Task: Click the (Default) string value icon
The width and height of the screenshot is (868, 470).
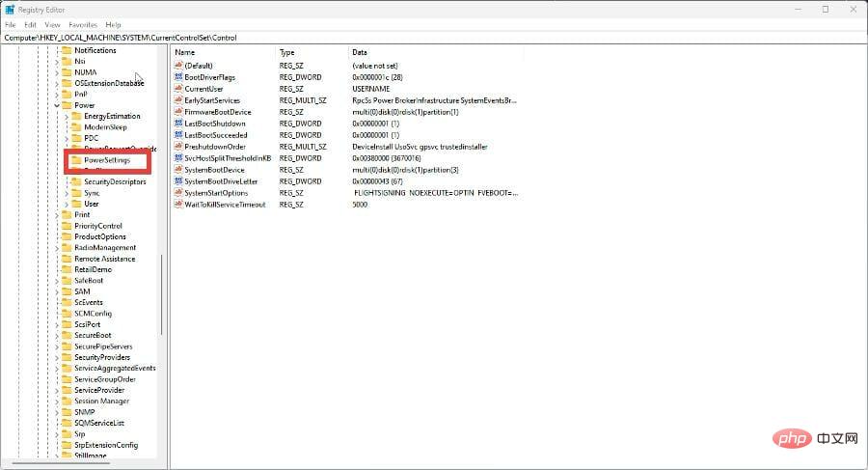Action: (x=178, y=66)
